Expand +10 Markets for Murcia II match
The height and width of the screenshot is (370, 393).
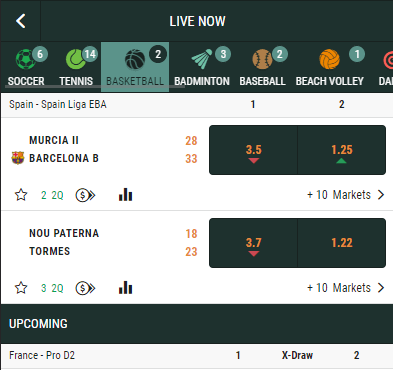346,195
